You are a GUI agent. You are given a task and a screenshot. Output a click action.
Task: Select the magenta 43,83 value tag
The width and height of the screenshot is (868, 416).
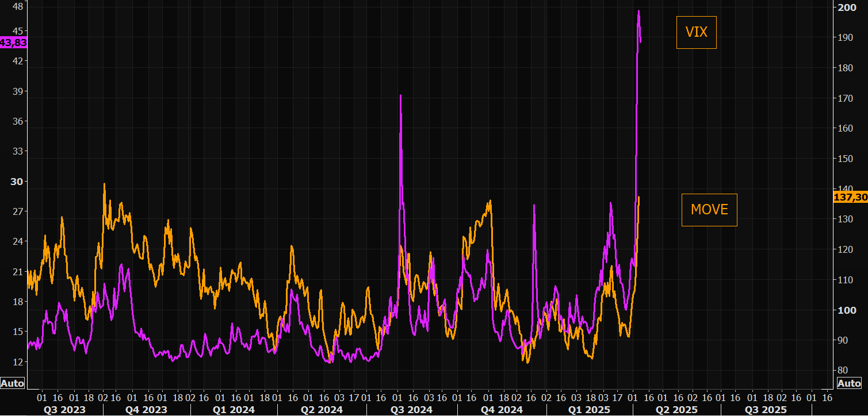13,43
